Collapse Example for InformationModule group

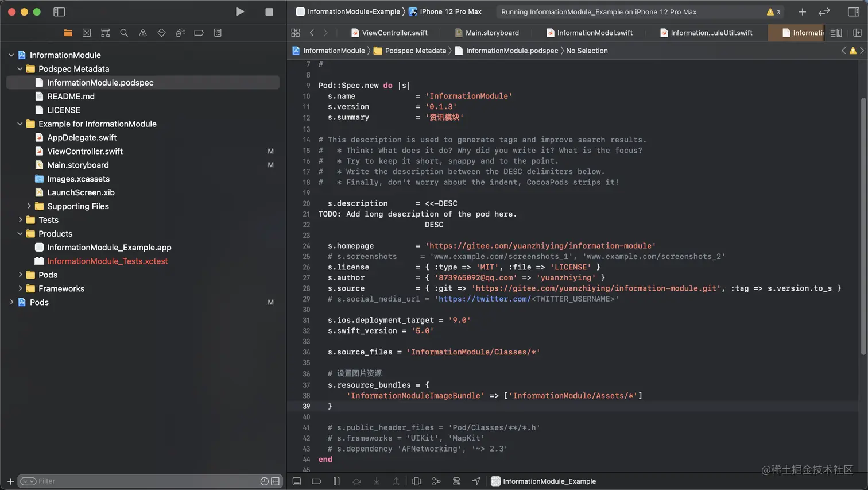click(x=20, y=124)
